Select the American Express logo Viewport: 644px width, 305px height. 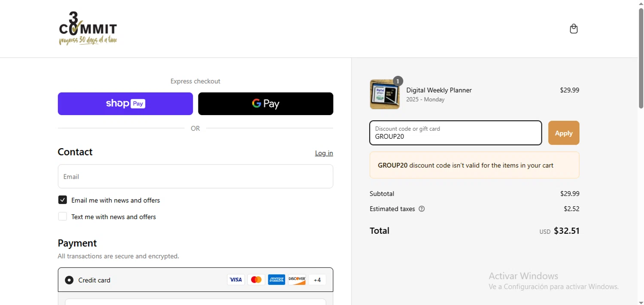tap(276, 280)
